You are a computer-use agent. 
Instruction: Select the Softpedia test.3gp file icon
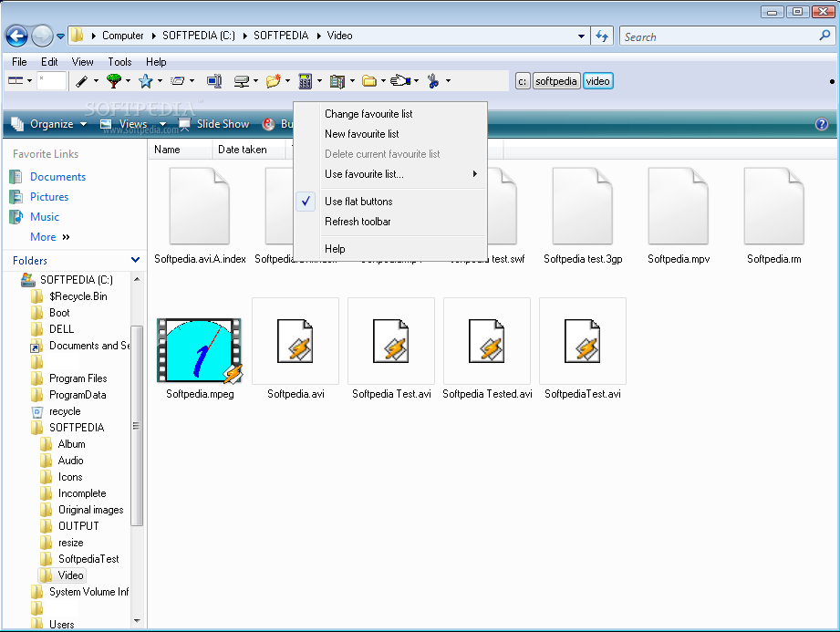pyautogui.click(x=583, y=206)
